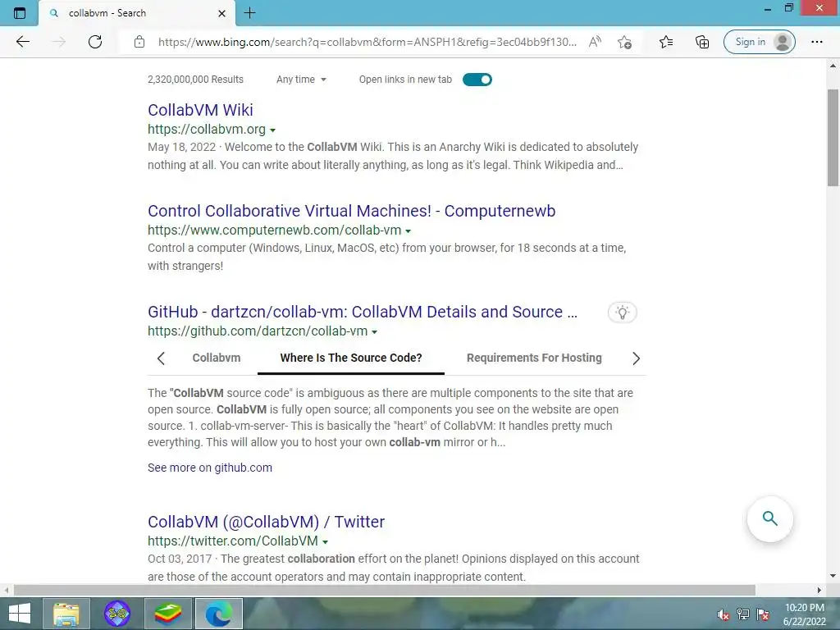840x630 pixels.
Task: Select Microsoft Edge taskbar icon
Action: (x=218, y=614)
